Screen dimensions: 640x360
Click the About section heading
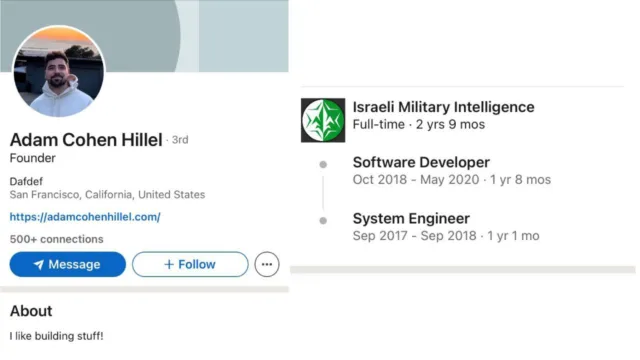pos(31,311)
